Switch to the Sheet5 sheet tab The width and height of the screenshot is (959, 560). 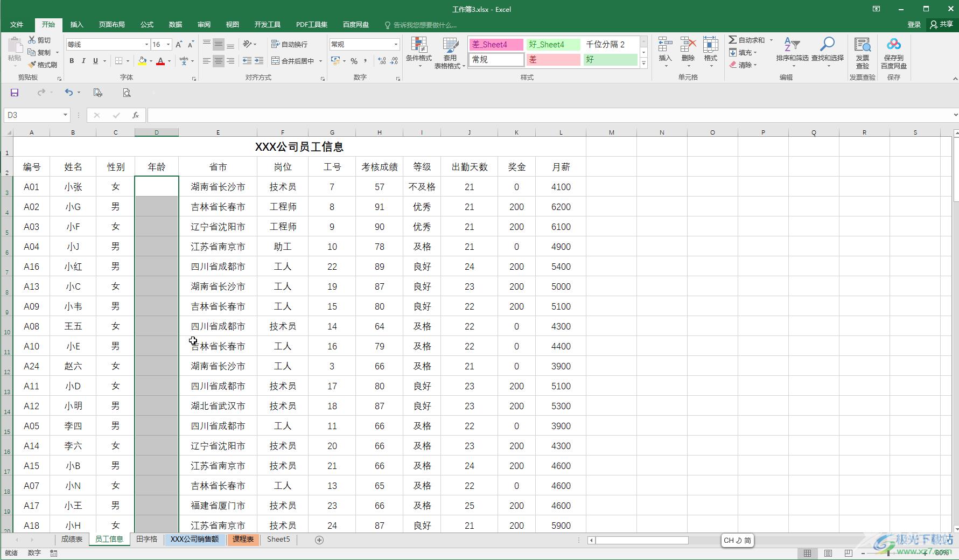point(278,539)
